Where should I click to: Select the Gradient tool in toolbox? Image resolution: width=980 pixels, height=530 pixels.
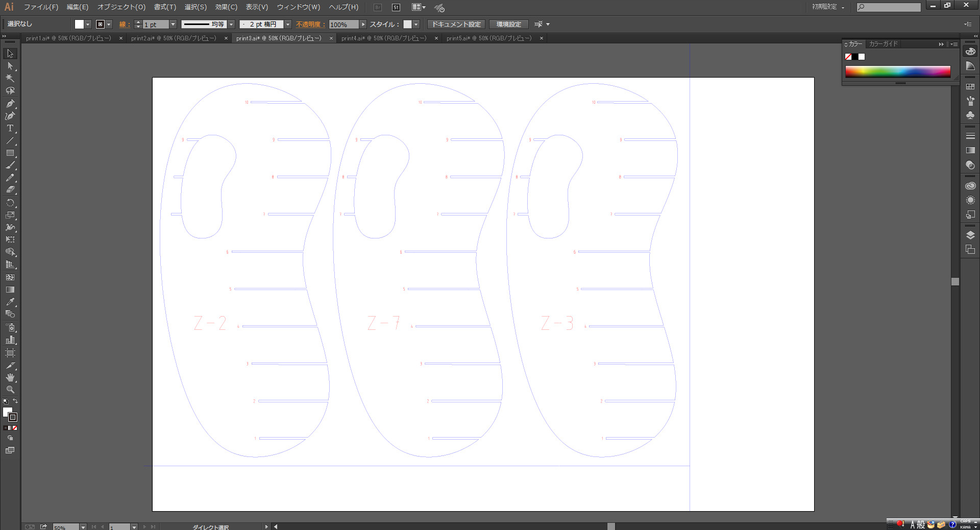(10, 290)
